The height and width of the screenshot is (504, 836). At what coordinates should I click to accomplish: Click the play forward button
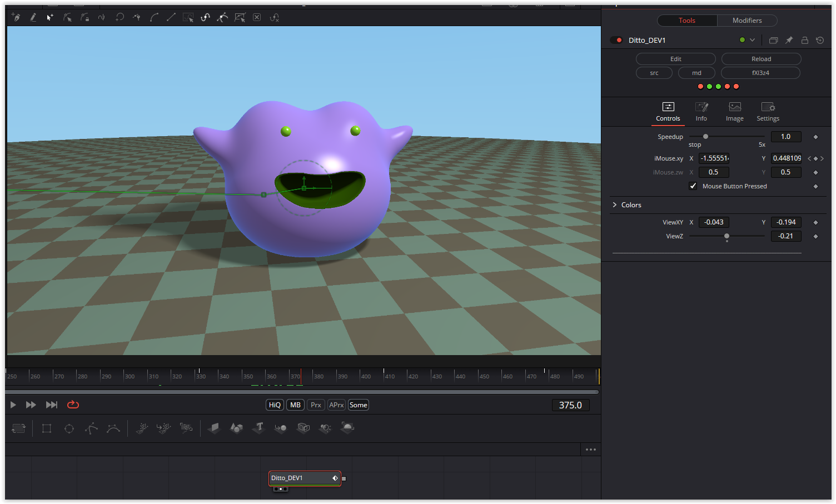point(13,405)
